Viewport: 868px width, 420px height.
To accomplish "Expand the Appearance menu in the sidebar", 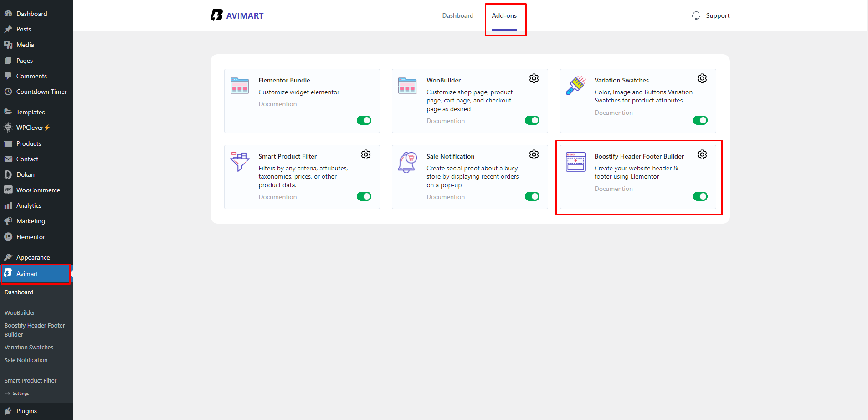I will pos(33,257).
